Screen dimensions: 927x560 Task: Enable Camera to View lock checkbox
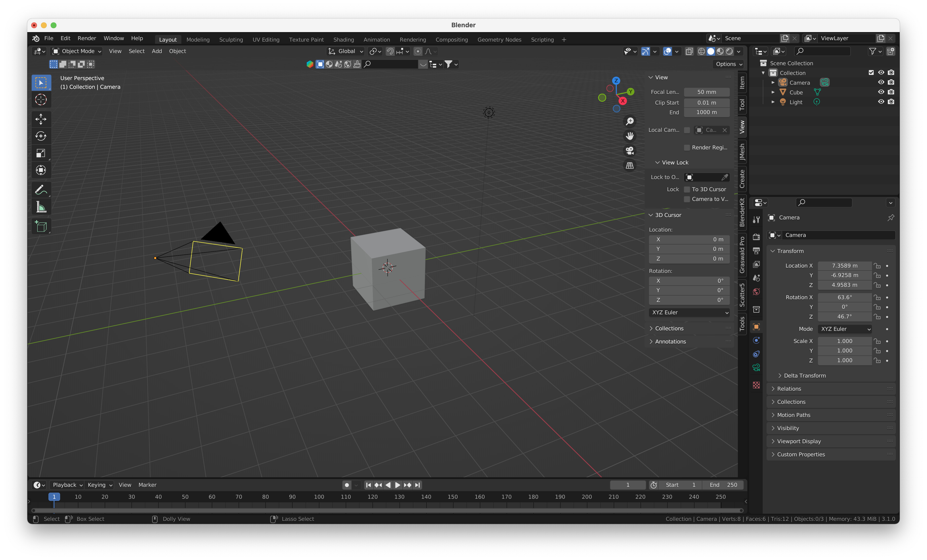(687, 199)
